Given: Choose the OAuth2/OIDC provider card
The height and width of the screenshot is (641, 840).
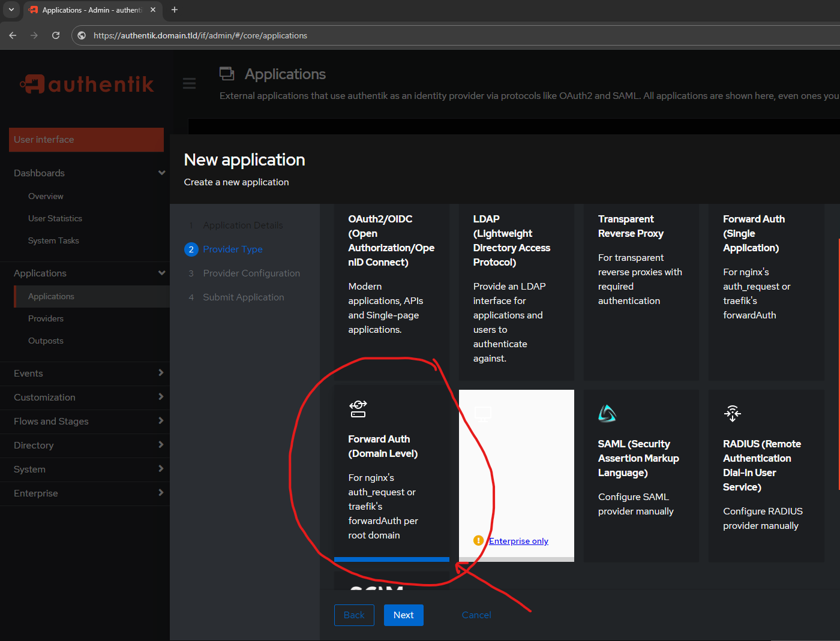Looking at the screenshot, I should click(x=392, y=292).
